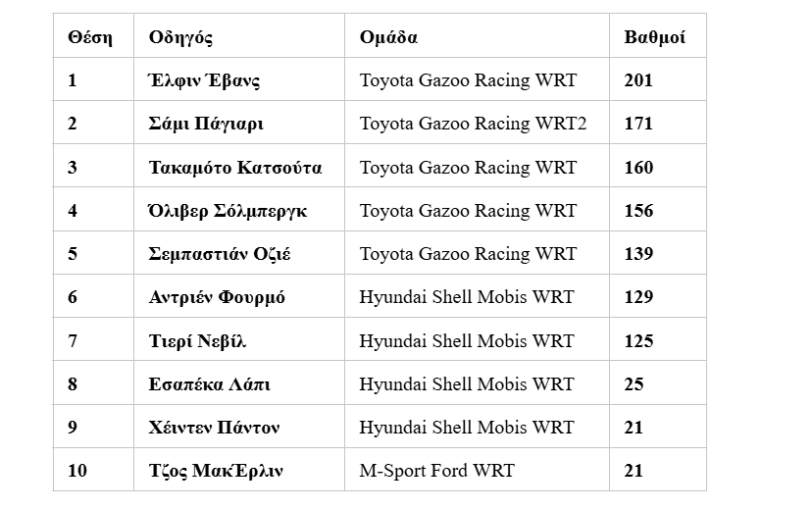The height and width of the screenshot is (509, 812).
Task: Click the Αντριέν Φουρμό driver cell
Action: (239, 296)
